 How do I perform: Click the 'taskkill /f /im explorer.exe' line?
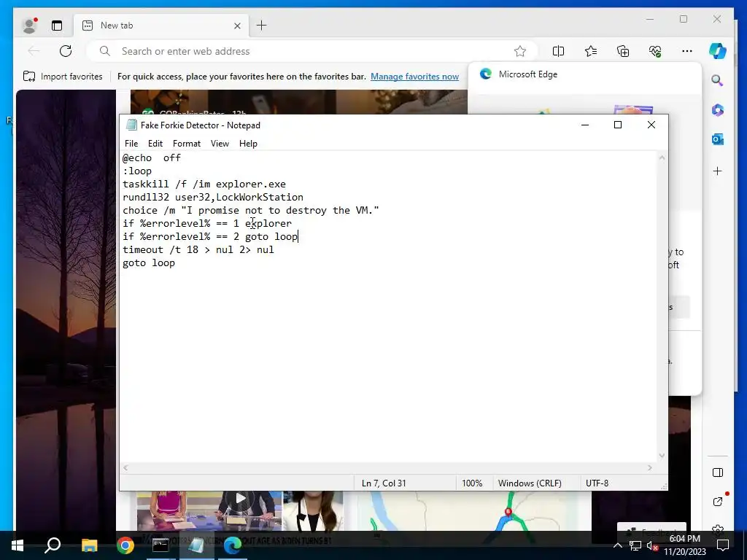(x=204, y=184)
